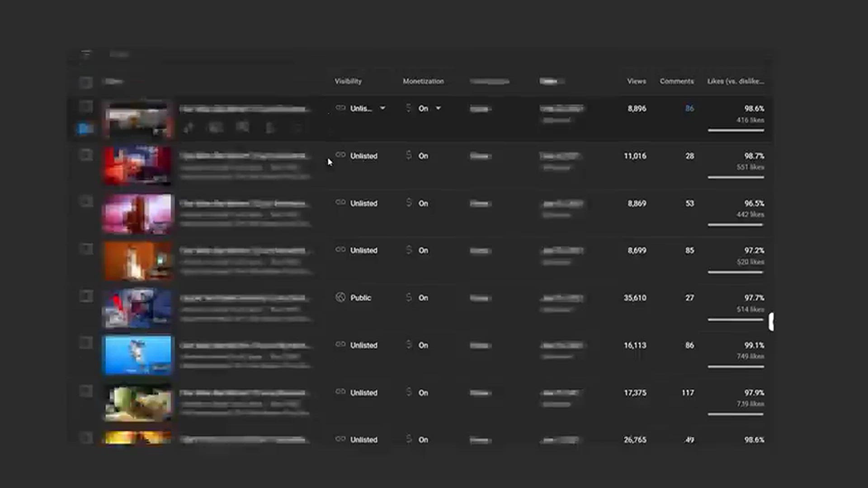Check the checkbox for the Public video row
Viewport: 868px width, 488px height.
tap(86, 296)
